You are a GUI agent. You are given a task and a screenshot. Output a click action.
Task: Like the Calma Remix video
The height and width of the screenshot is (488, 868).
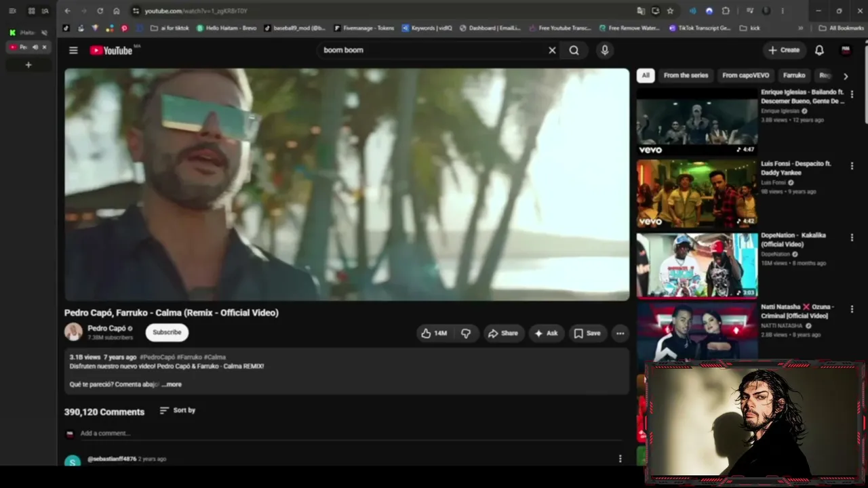coord(434,333)
